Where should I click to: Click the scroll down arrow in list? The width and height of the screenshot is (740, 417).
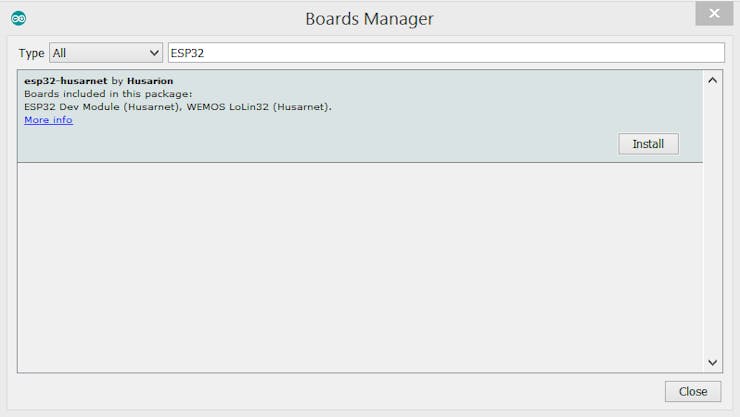coord(713,362)
